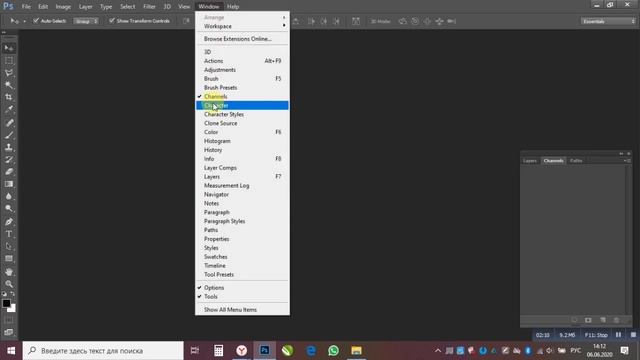
Task: Toggle Quick Mask mode icon
Action: tap(9, 320)
